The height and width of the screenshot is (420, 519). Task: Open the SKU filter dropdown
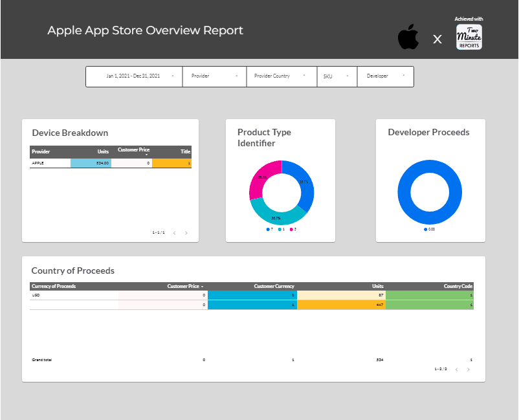(337, 76)
